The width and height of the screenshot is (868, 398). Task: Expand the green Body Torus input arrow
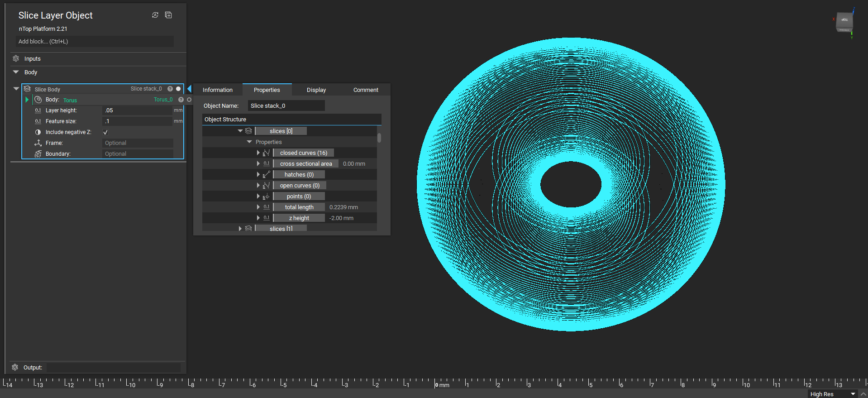(27, 100)
